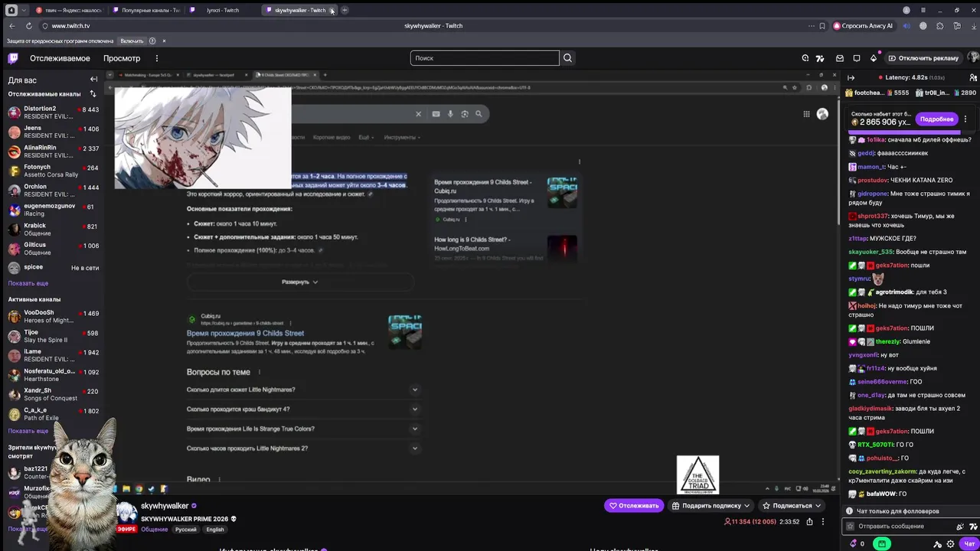Collapse the chat panel arrow
Viewport: 980px width, 551px height.
[x=851, y=77]
